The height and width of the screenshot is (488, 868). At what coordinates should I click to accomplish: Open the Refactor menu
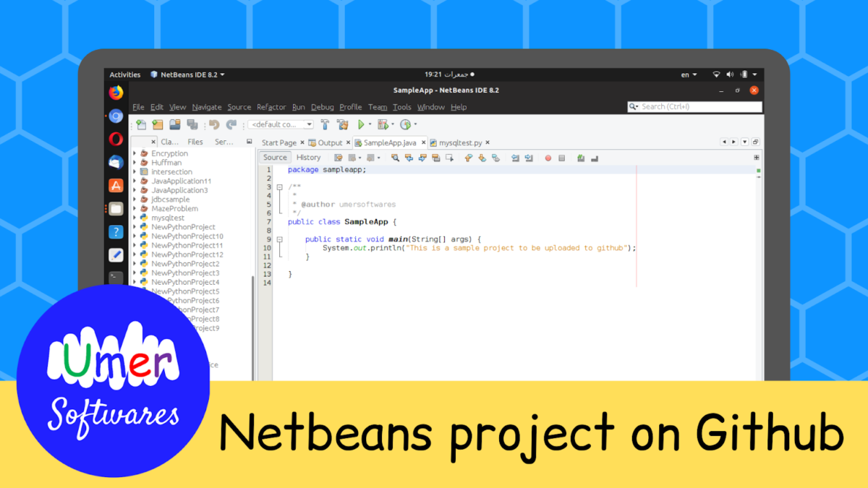271,107
